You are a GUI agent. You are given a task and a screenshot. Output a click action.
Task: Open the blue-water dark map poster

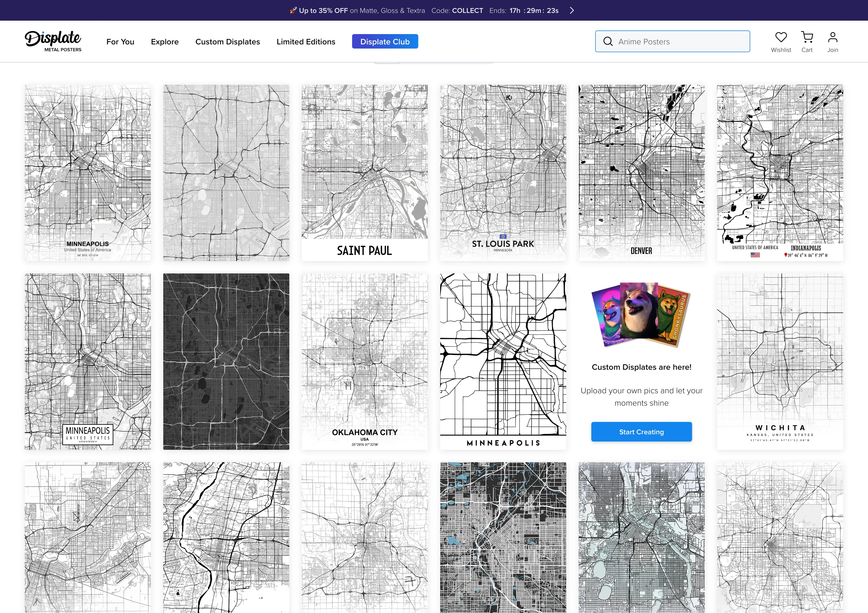tap(503, 537)
